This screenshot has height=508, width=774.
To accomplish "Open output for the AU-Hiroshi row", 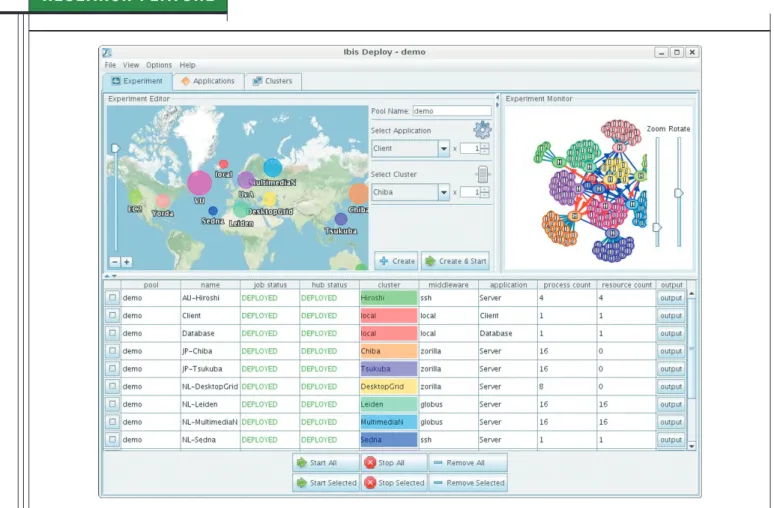I will pos(671,298).
